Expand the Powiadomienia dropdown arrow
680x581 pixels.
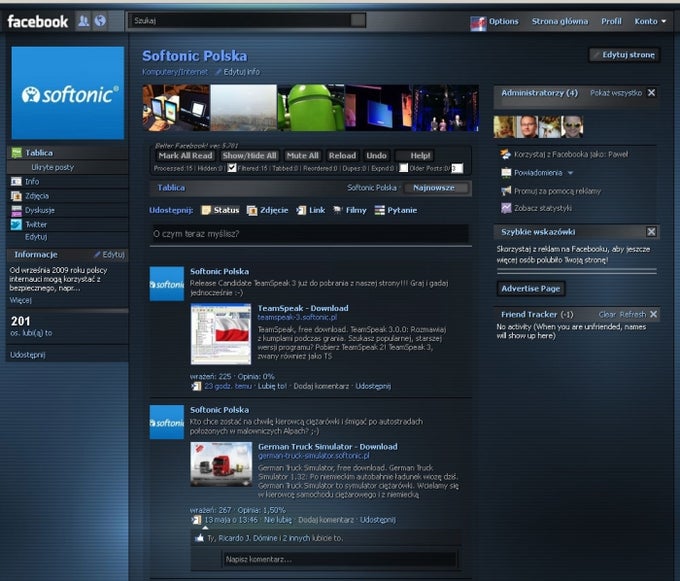(x=570, y=173)
